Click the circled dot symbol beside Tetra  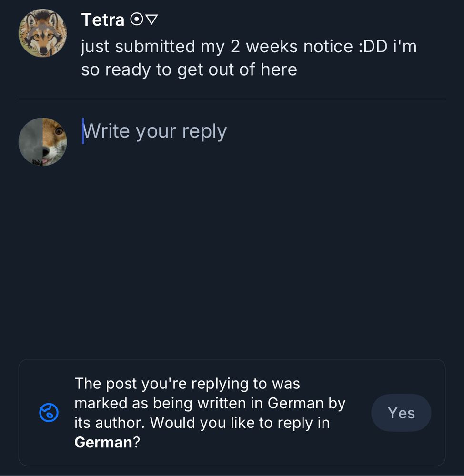pyautogui.click(x=136, y=20)
